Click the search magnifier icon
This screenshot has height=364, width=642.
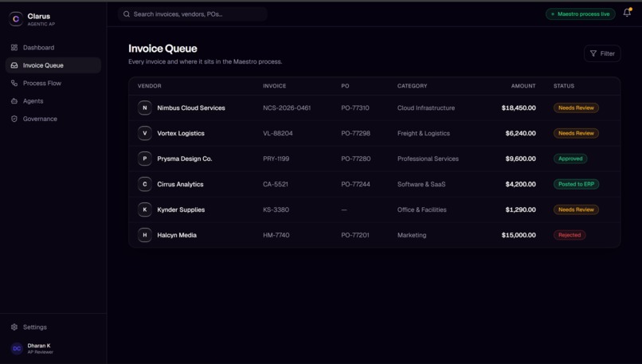click(127, 14)
